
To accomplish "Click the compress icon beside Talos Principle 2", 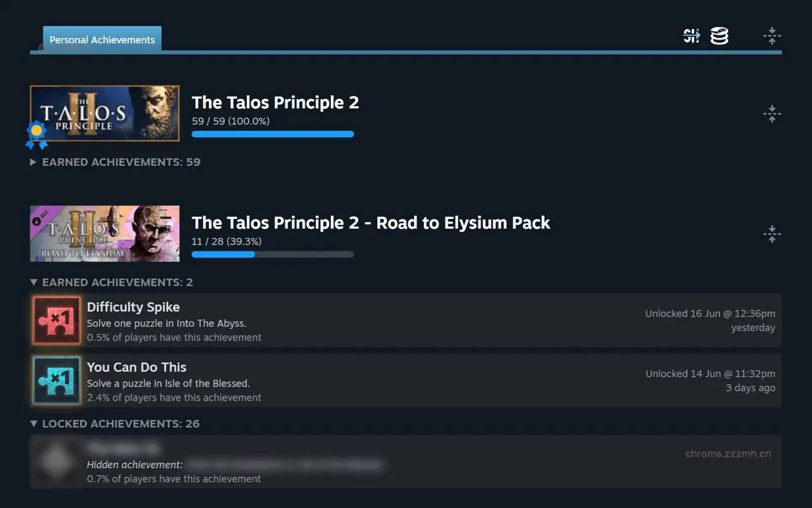I will (x=772, y=114).
